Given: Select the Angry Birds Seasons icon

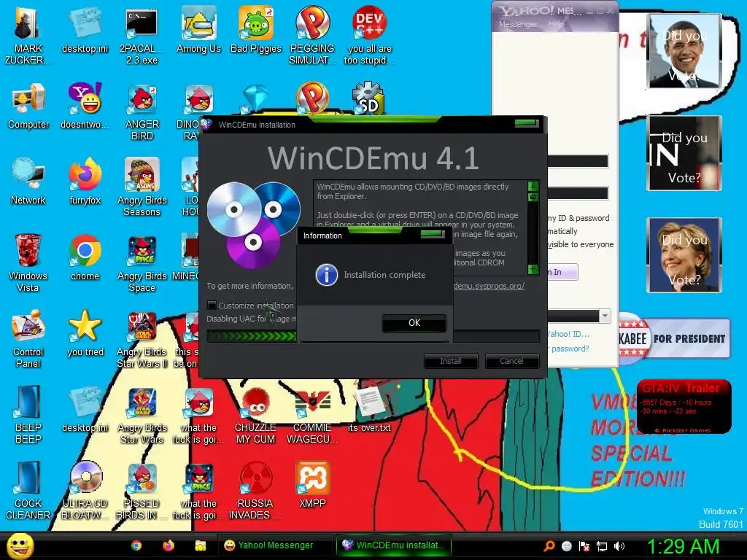Looking at the screenshot, I should [x=142, y=187].
